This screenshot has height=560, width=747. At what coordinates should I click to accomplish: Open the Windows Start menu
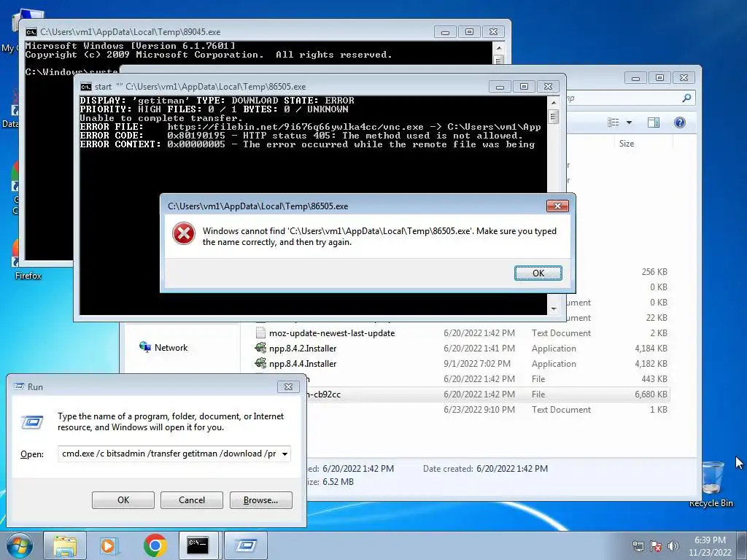20,545
